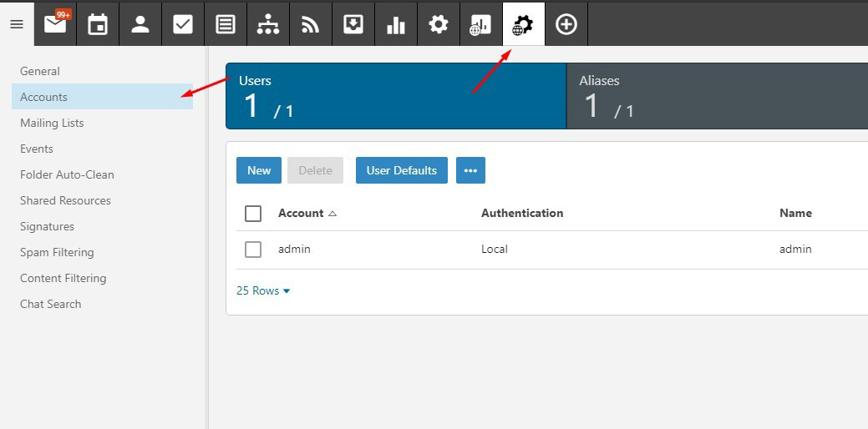868x429 pixels.
Task: Open the hamburger menu
Action: point(17,24)
